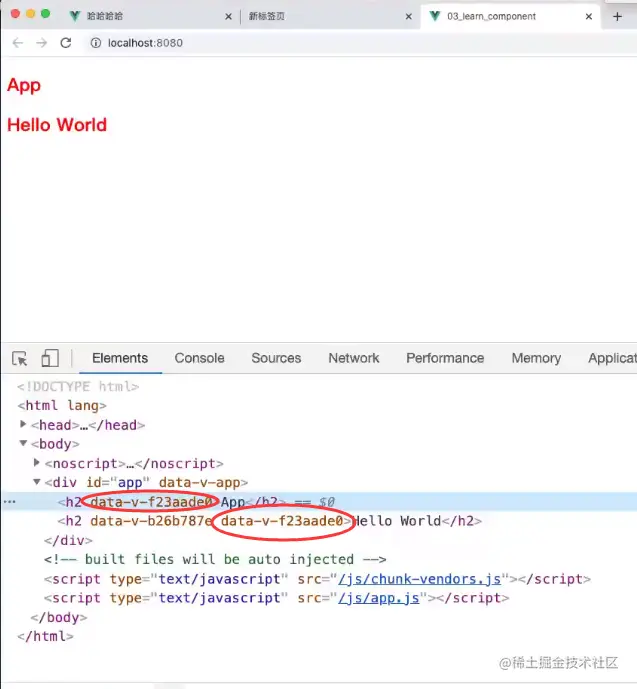Collapse the body element node
637x689 pixels.
tap(23, 443)
